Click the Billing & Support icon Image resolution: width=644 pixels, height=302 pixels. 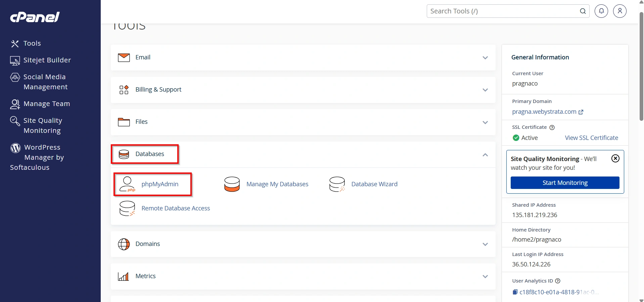click(x=124, y=90)
